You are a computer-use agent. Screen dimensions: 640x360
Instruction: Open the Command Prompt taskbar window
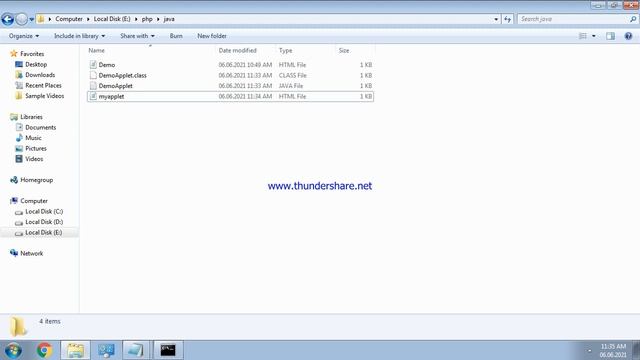[168, 350]
